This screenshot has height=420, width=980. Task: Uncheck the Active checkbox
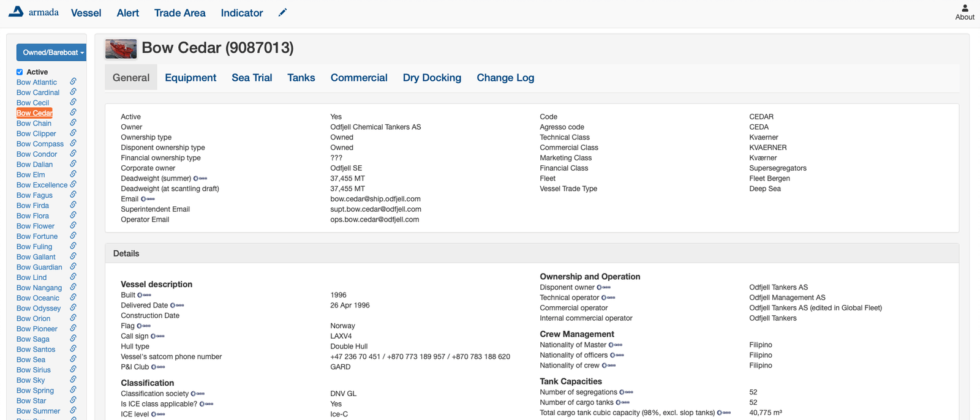pyautogui.click(x=20, y=72)
